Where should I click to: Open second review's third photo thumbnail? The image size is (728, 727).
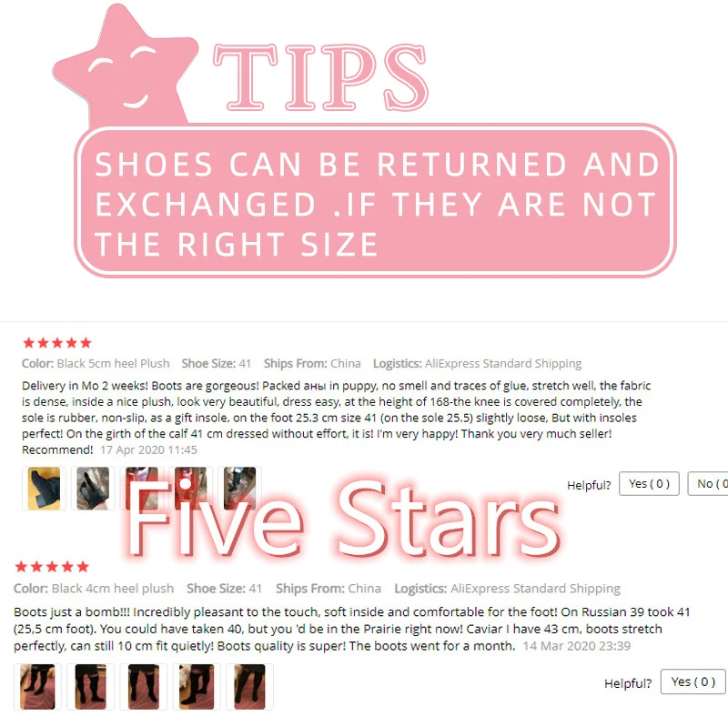click(x=144, y=687)
